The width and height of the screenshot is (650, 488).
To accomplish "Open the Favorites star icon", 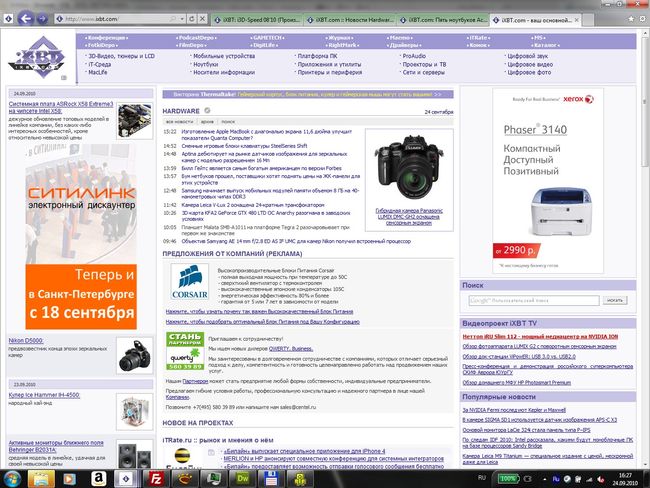I will [631, 19].
